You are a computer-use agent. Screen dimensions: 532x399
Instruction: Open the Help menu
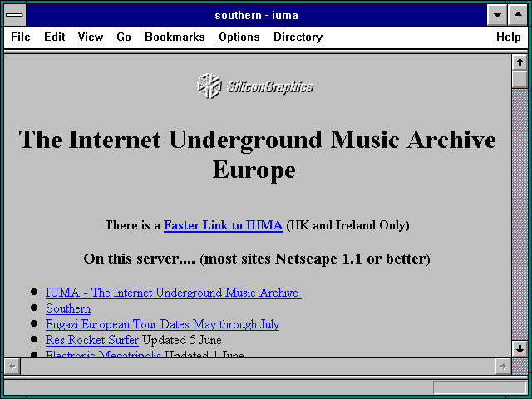[508, 37]
